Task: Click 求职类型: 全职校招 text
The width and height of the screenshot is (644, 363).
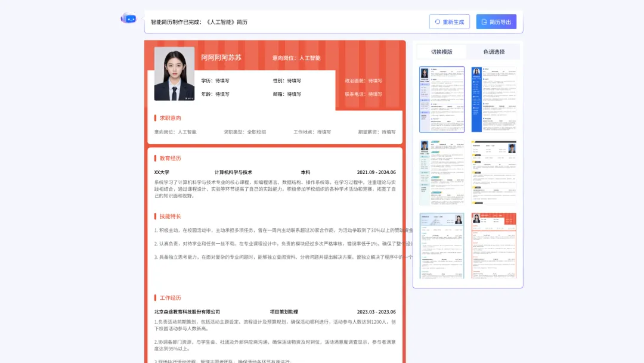Action: tap(245, 132)
